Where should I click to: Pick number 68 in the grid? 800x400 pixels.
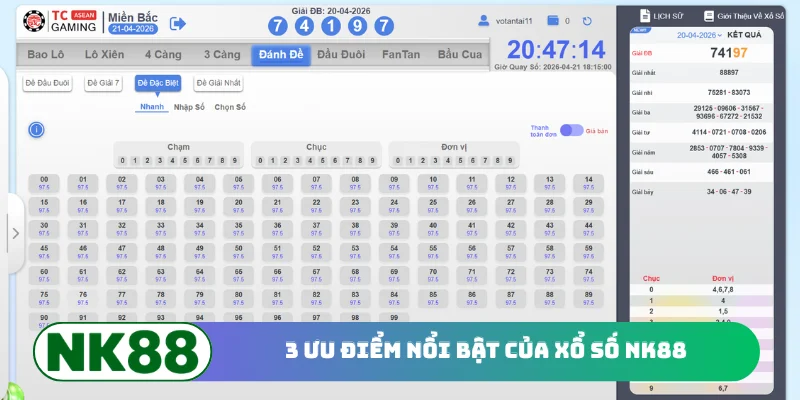click(355, 276)
